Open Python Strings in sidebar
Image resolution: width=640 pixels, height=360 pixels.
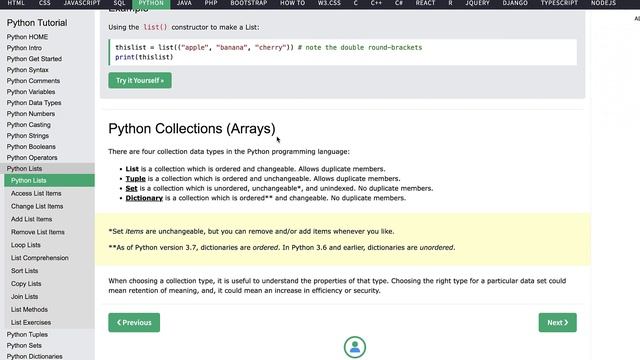(x=27, y=136)
